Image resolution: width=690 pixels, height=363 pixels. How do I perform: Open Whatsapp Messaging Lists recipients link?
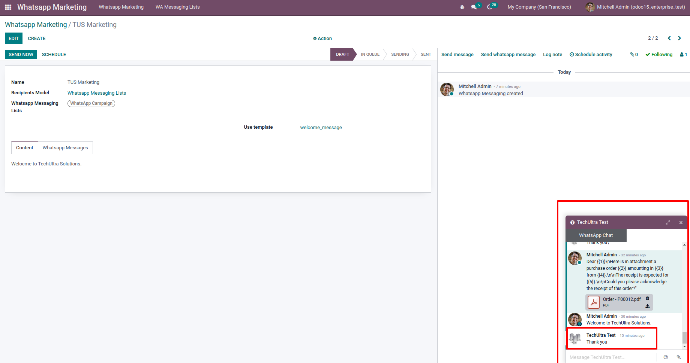[x=97, y=93]
